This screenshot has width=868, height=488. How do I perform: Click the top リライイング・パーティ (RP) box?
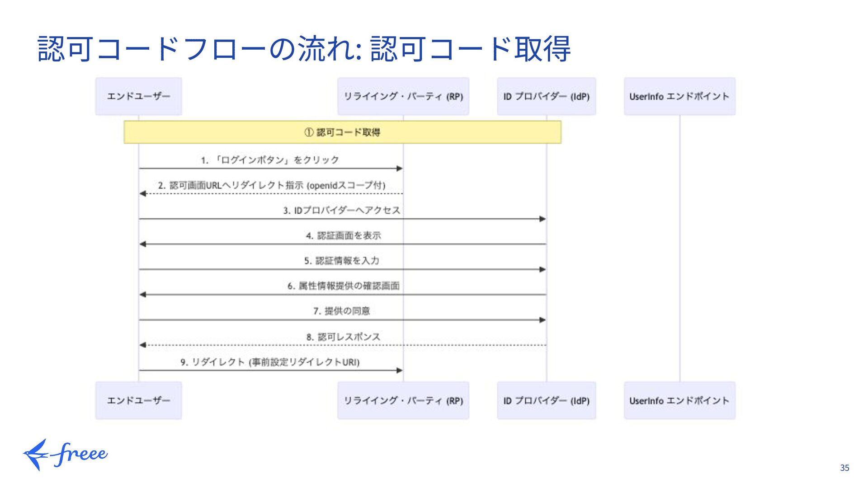point(403,96)
